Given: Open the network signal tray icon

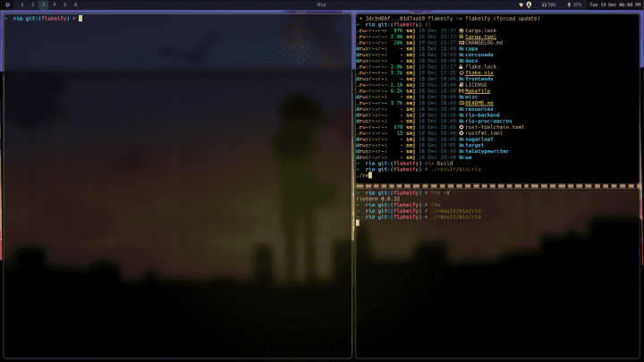Looking at the screenshot, I should (521, 5).
